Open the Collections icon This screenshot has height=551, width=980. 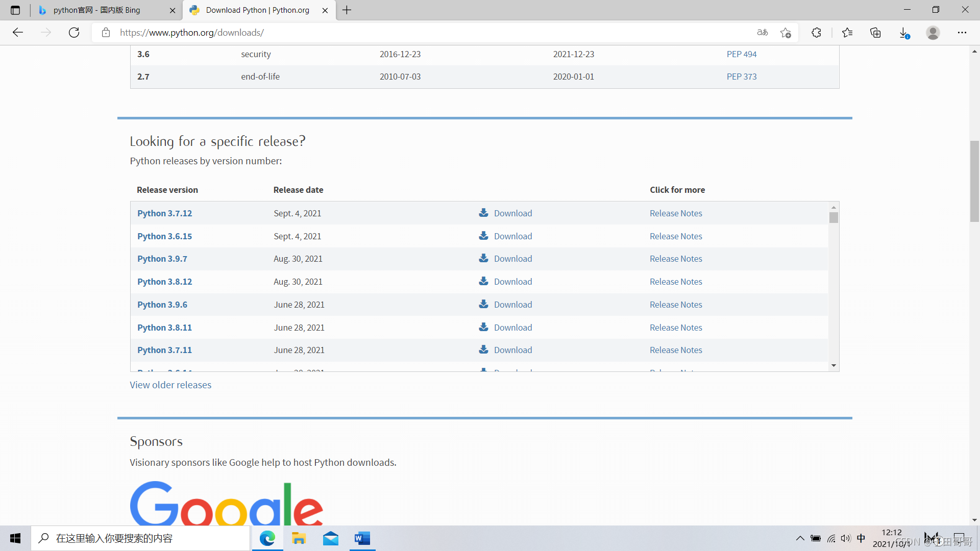click(x=875, y=33)
